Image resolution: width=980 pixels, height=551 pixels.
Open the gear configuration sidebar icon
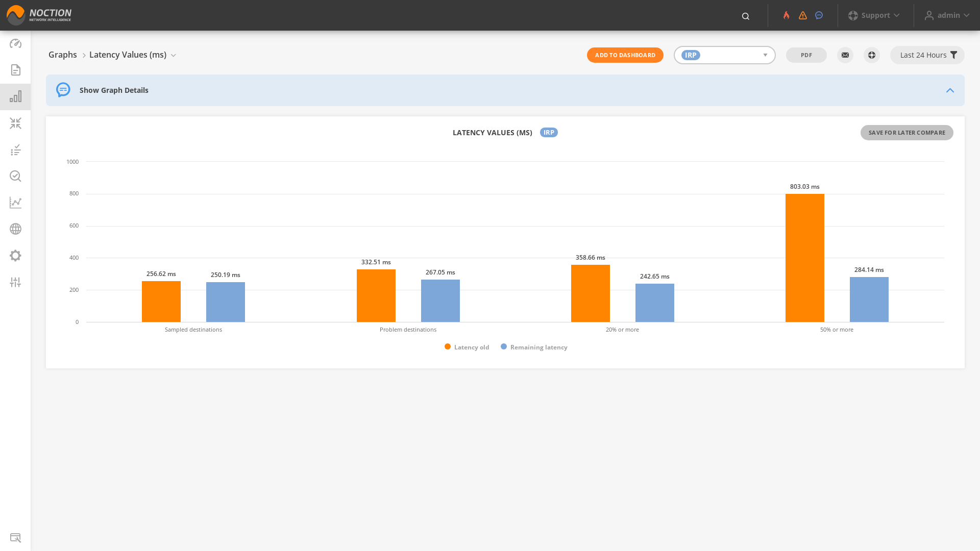(15, 256)
